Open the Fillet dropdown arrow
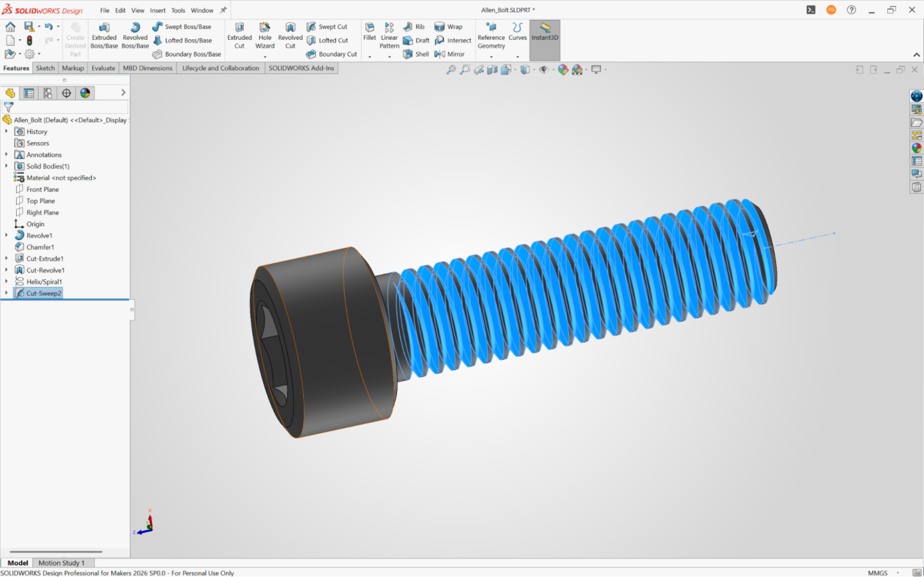 click(369, 57)
